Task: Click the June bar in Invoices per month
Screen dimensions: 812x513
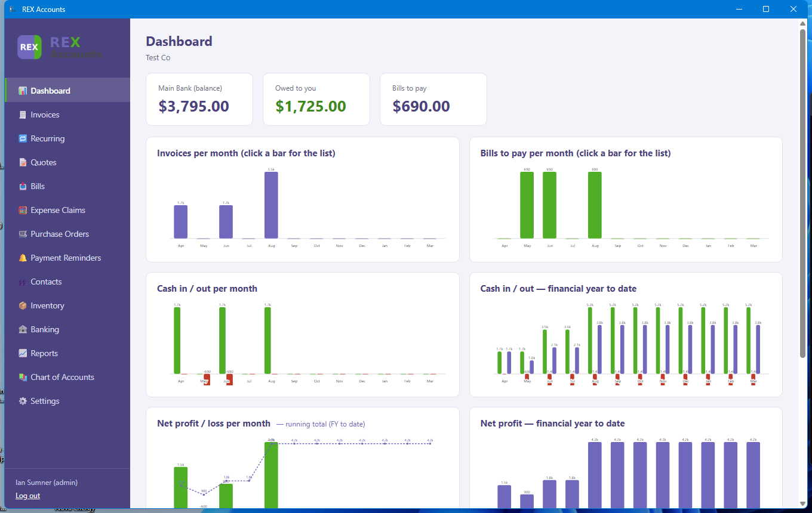Action: [226, 222]
